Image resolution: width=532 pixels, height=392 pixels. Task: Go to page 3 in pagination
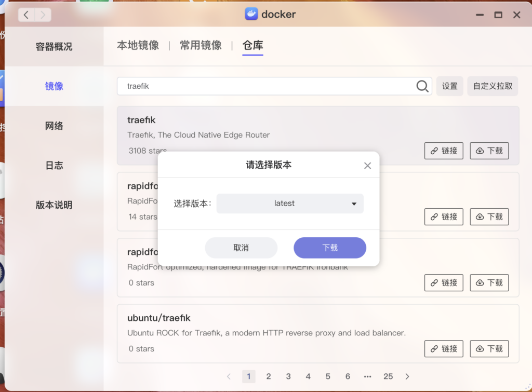(x=288, y=376)
